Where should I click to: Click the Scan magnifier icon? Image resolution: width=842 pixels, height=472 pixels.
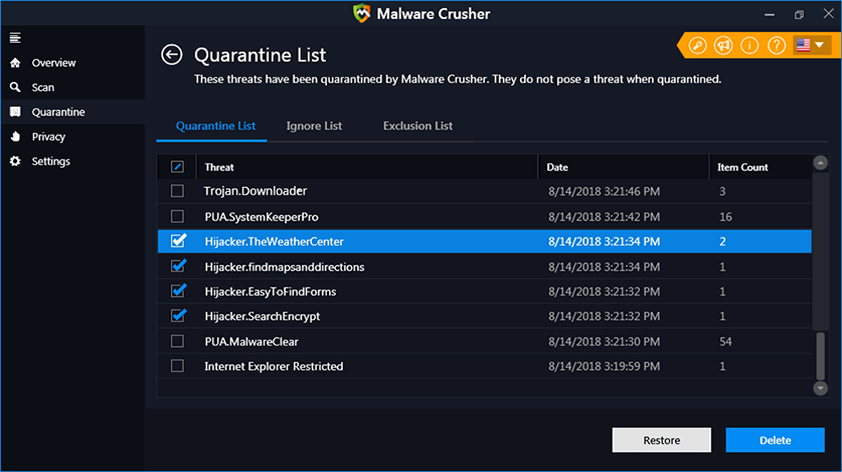click(x=15, y=87)
